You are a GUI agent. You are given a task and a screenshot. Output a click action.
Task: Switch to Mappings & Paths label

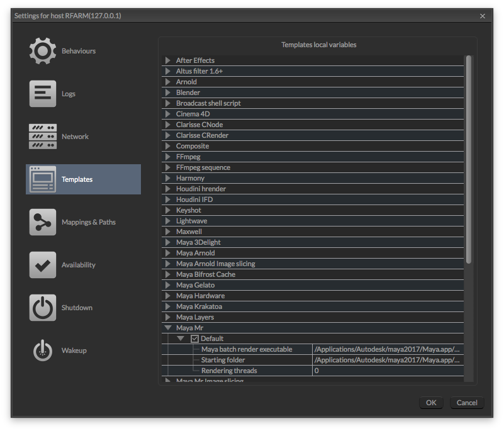(88, 222)
